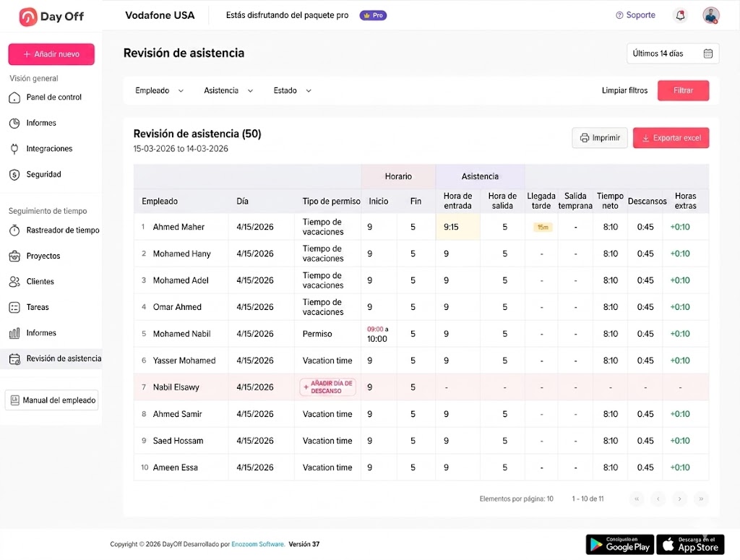The image size is (740, 560).
Task: Click Añadir día de descanso for Nabil Elsawy
Action: 327,387
